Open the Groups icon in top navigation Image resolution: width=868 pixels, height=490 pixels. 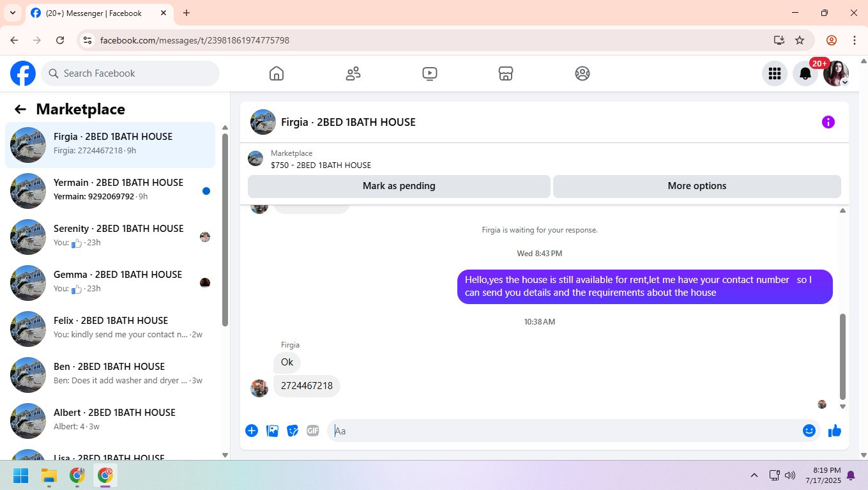click(x=582, y=73)
